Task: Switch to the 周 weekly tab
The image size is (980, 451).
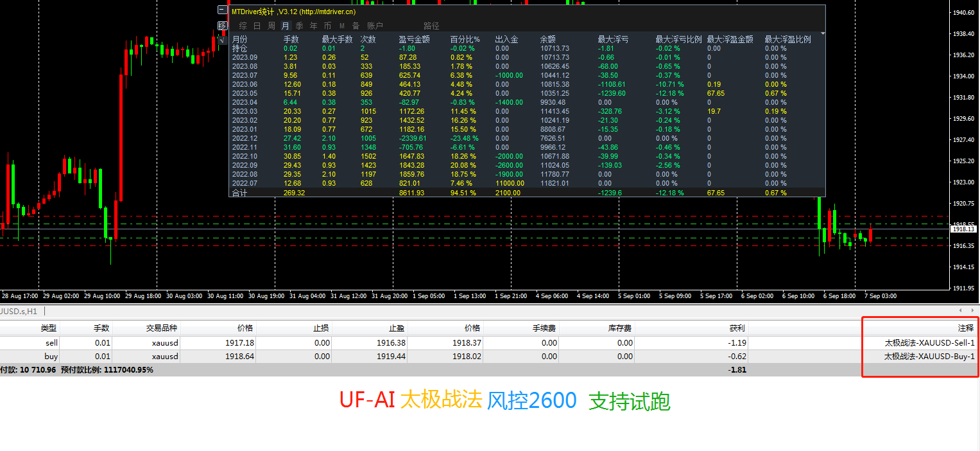Action: 271,26
